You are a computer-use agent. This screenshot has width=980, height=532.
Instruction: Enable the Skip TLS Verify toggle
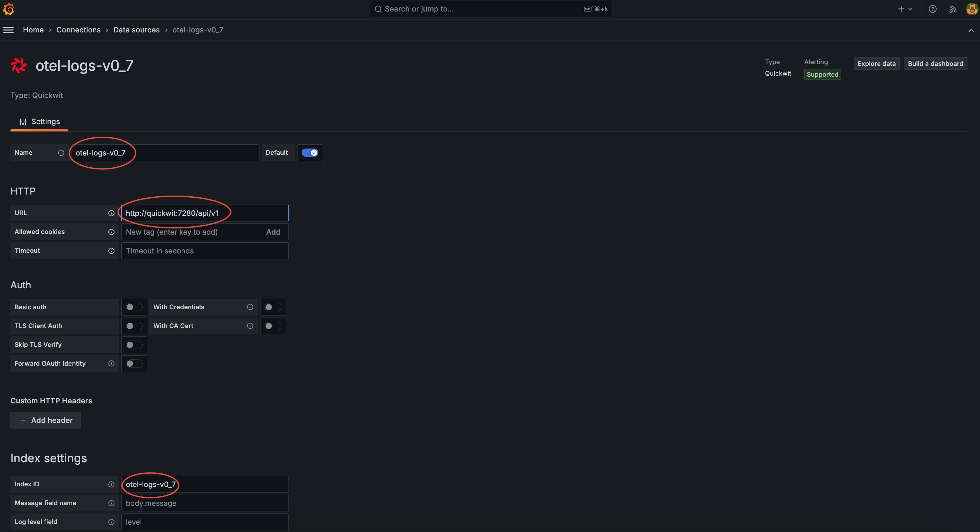pos(134,345)
